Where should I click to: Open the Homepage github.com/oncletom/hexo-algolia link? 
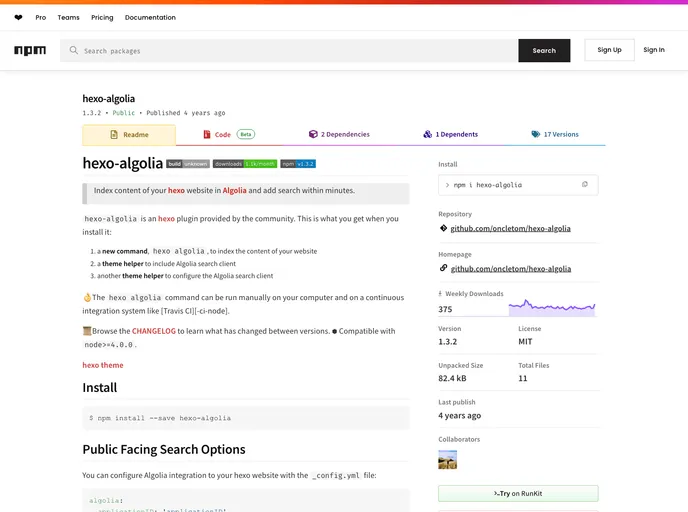511,269
